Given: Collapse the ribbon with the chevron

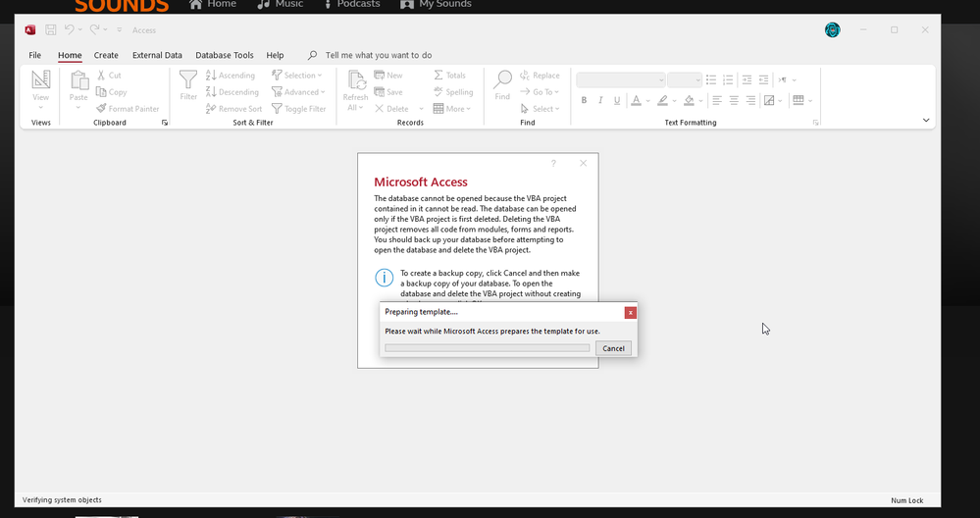Looking at the screenshot, I should point(926,120).
